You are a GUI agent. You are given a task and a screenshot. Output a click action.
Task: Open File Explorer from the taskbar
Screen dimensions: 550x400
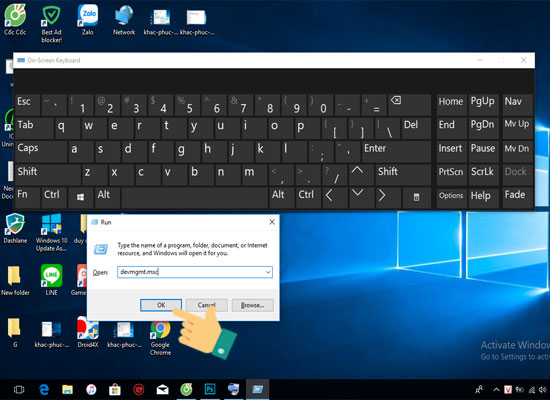(67, 389)
